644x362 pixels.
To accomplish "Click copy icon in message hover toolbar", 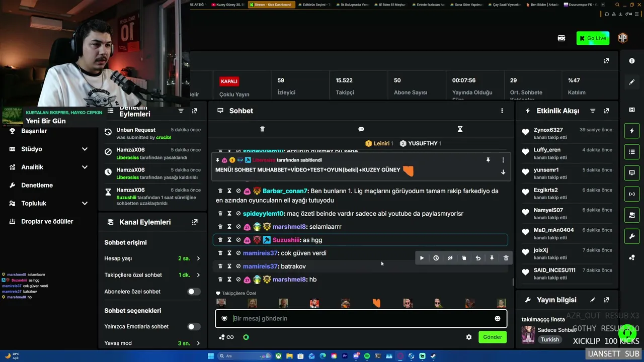I will point(464,258).
